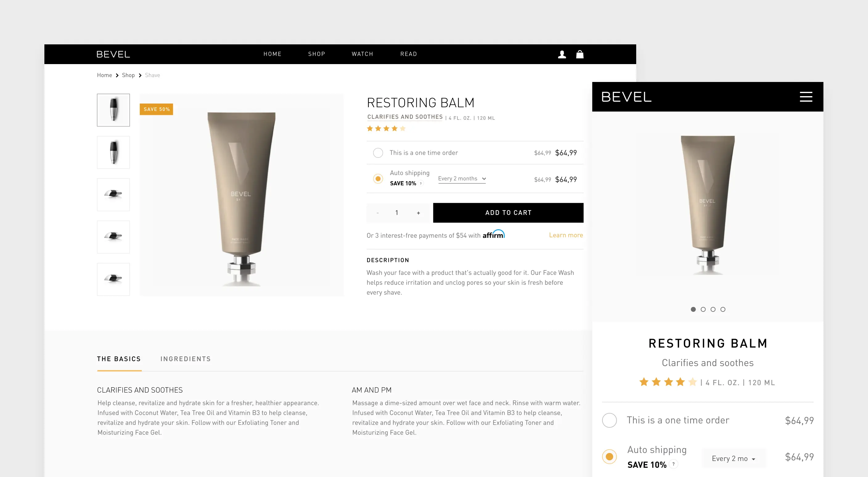Image resolution: width=868 pixels, height=477 pixels.
Task: Click the BEVEL logo in mobile header
Action: tap(626, 97)
